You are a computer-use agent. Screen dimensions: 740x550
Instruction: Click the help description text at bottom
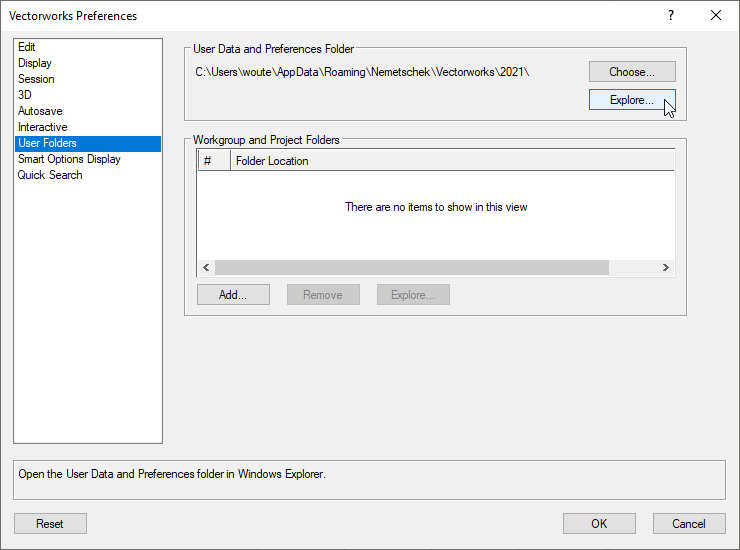click(172, 474)
